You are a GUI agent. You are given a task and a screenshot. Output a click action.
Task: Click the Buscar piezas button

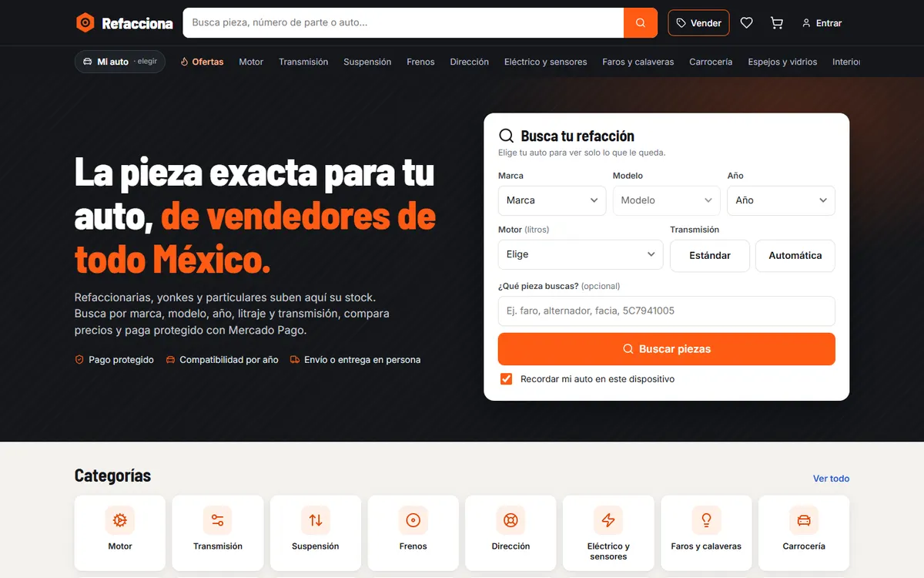click(667, 349)
